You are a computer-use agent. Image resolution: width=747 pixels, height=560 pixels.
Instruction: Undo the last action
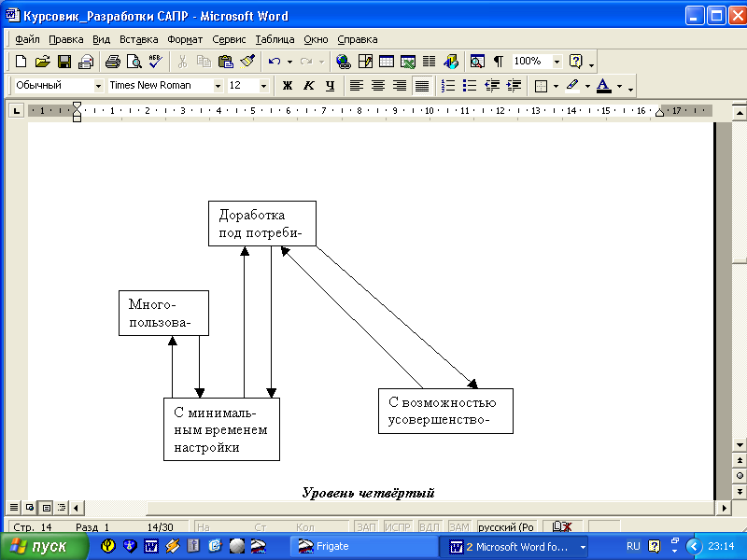click(x=275, y=62)
